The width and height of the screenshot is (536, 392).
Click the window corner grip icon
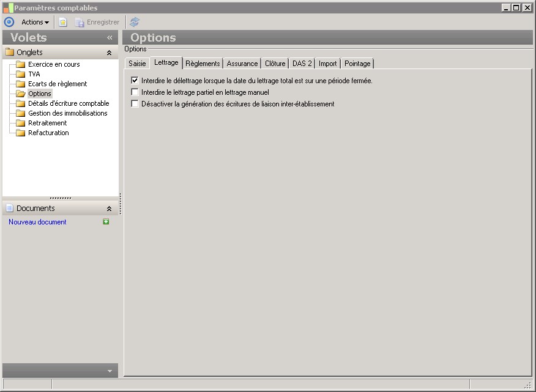tap(529, 385)
